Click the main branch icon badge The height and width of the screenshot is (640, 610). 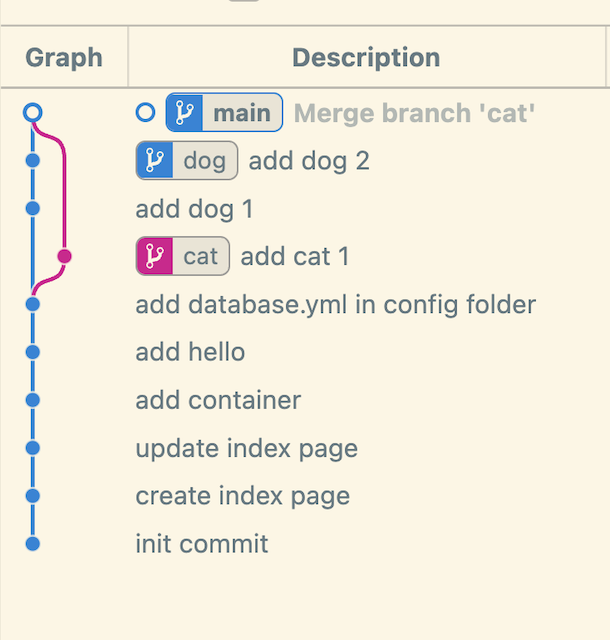[186, 113]
